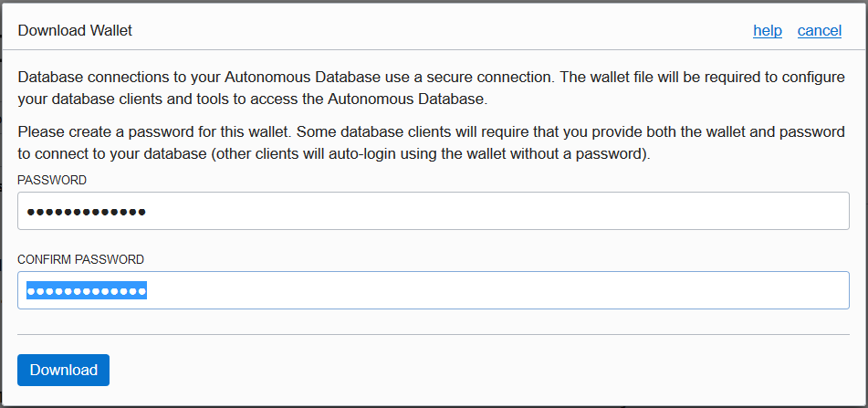Viewport: 868px width, 408px height.
Task: Click the phrase "database clients and tools"
Action: [x=137, y=98]
